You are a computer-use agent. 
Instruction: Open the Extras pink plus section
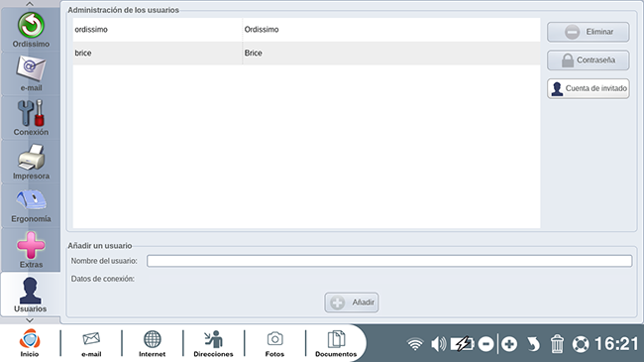tap(31, 249)
